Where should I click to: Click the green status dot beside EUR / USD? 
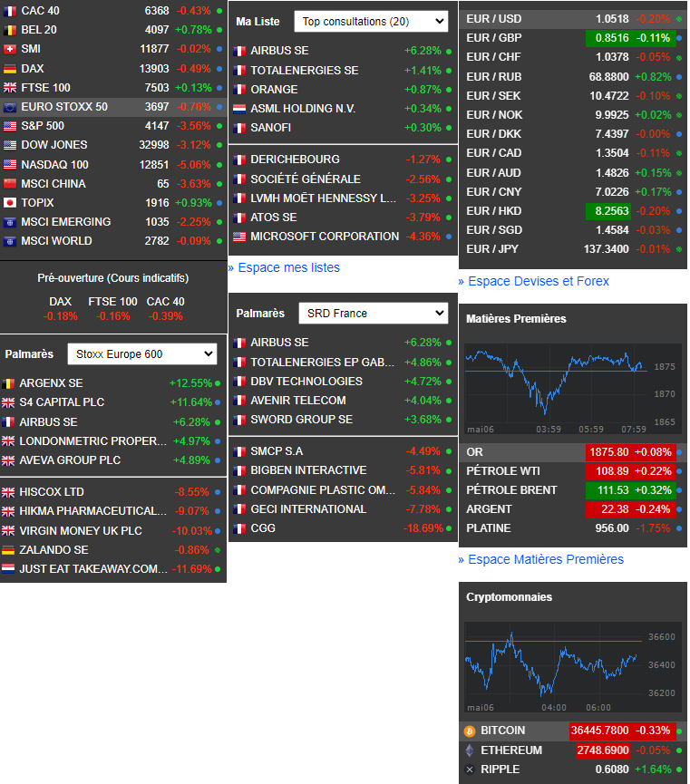[x=679, y=19]
